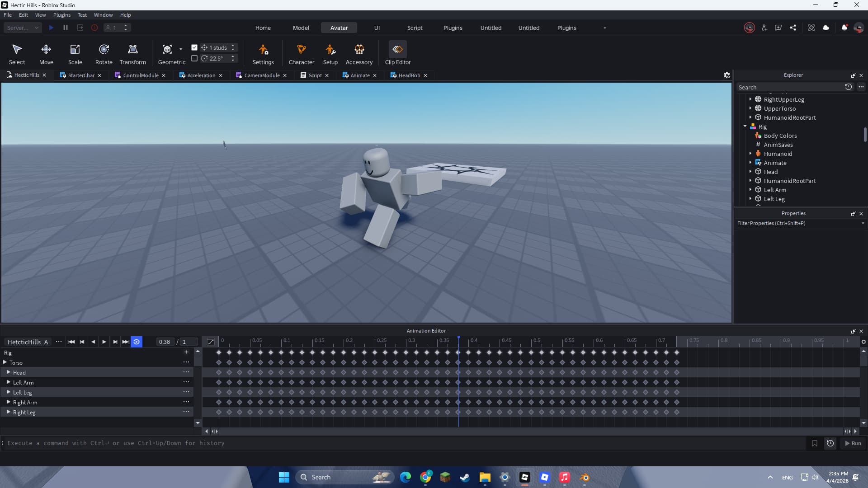Open the Clip Editor
This screenshot has width=868, height=488.
(x=398, y=54)
